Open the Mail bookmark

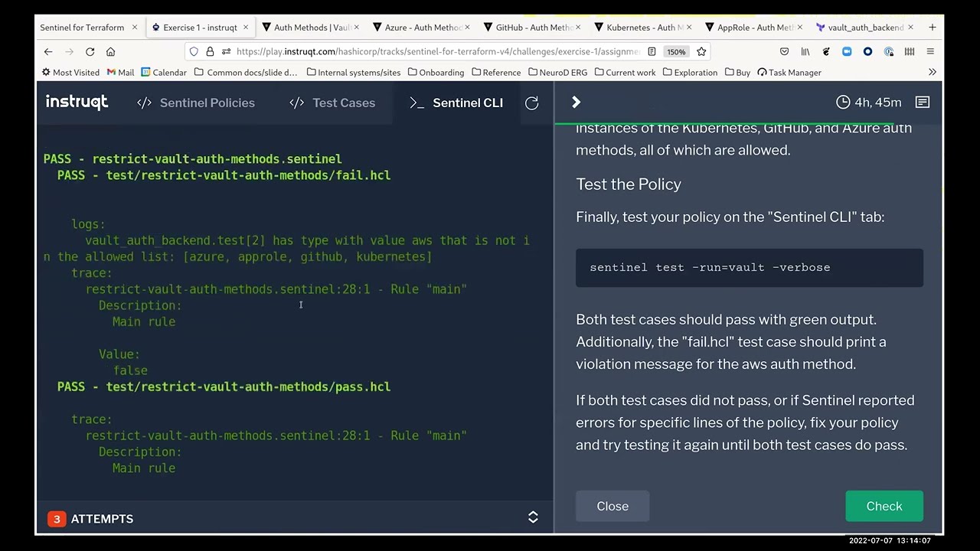(120, 72)
